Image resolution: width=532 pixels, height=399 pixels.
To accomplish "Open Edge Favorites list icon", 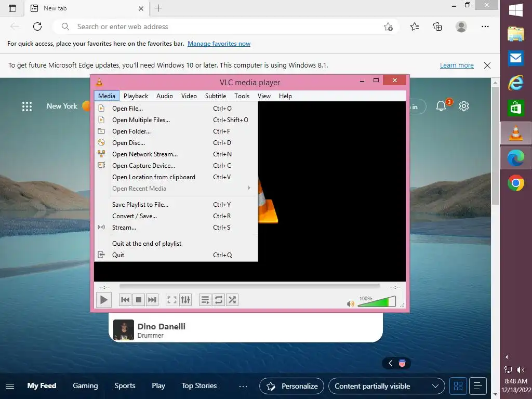I will click(415, 26).
